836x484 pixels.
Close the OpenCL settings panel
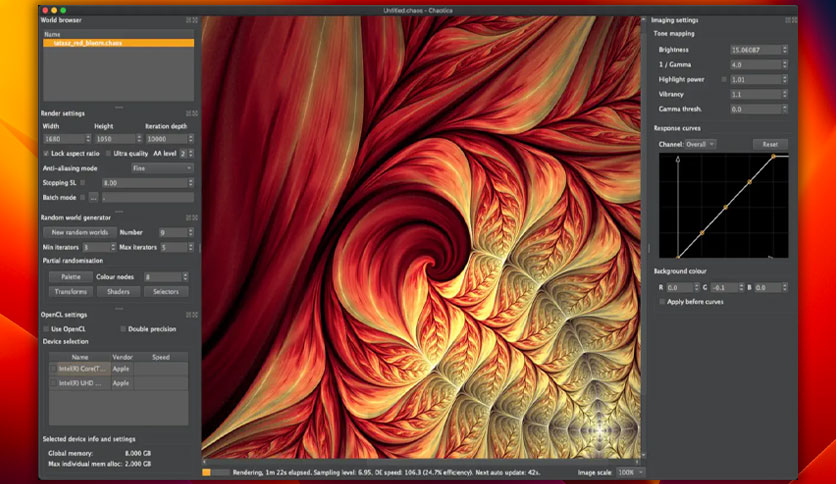coord(195,315)
